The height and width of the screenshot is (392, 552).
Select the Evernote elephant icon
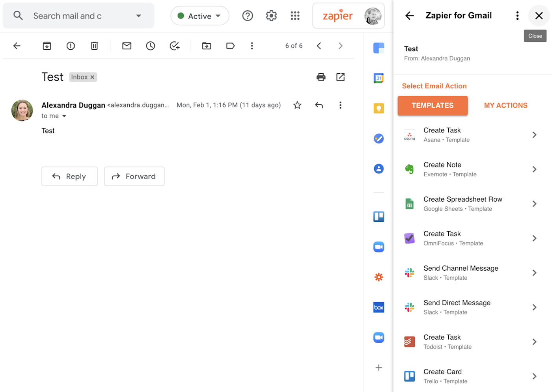410,169
